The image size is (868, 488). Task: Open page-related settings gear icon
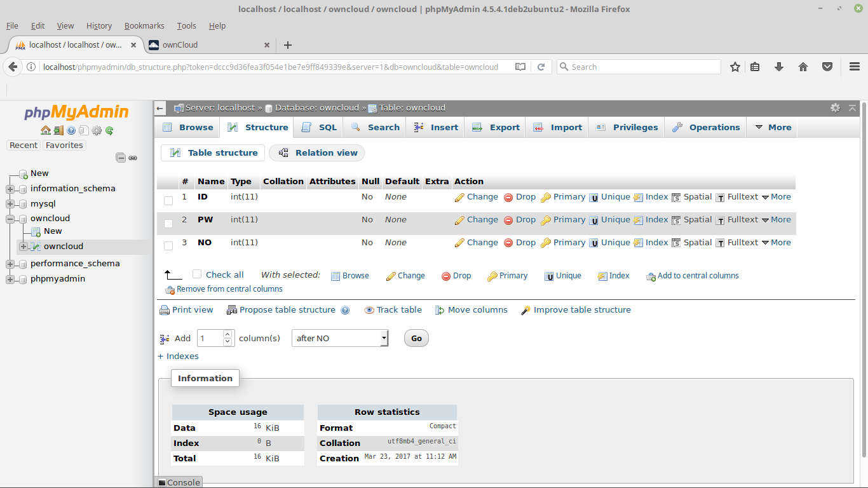pos(835,108)
